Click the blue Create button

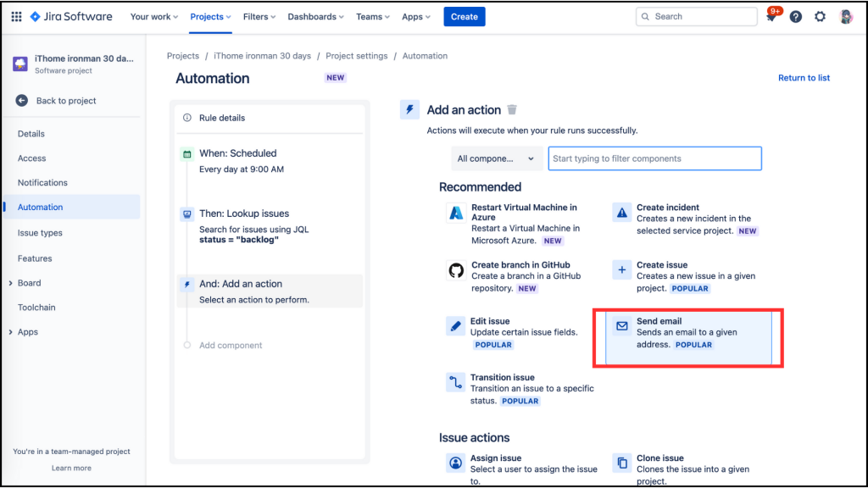tap(464, 17)
